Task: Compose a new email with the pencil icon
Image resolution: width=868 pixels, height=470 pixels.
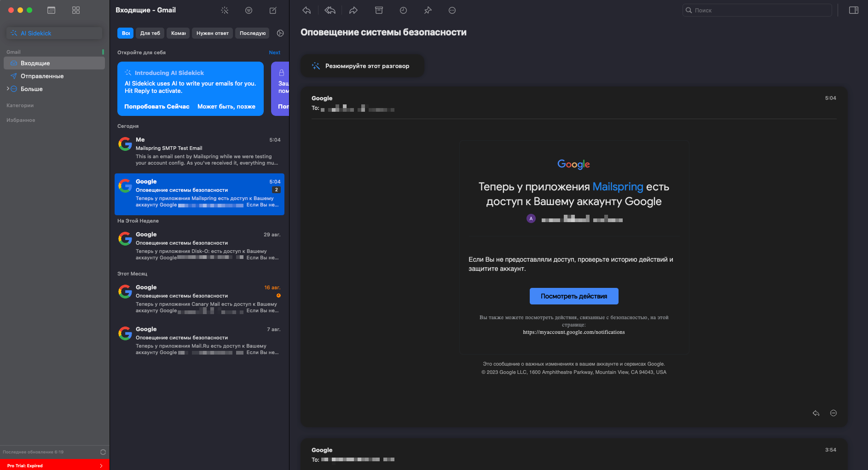Action: coord(273,10)
